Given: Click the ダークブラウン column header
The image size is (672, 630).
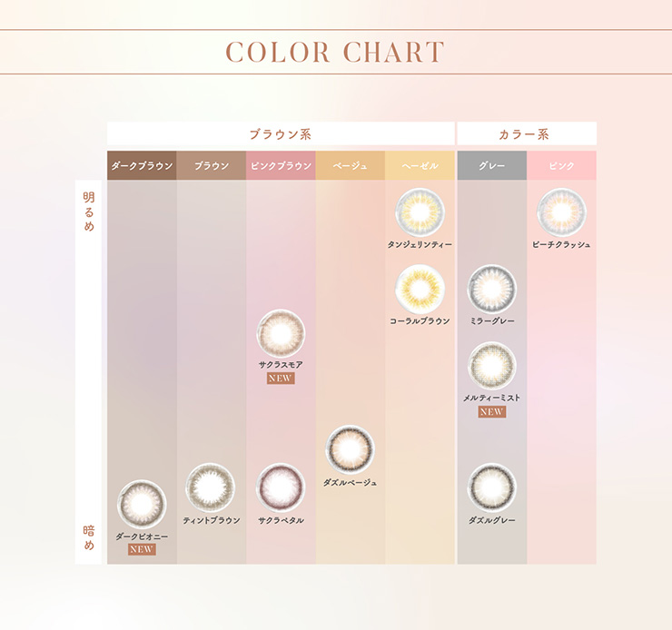Looking at the screenshot, I should coord(142,165).
